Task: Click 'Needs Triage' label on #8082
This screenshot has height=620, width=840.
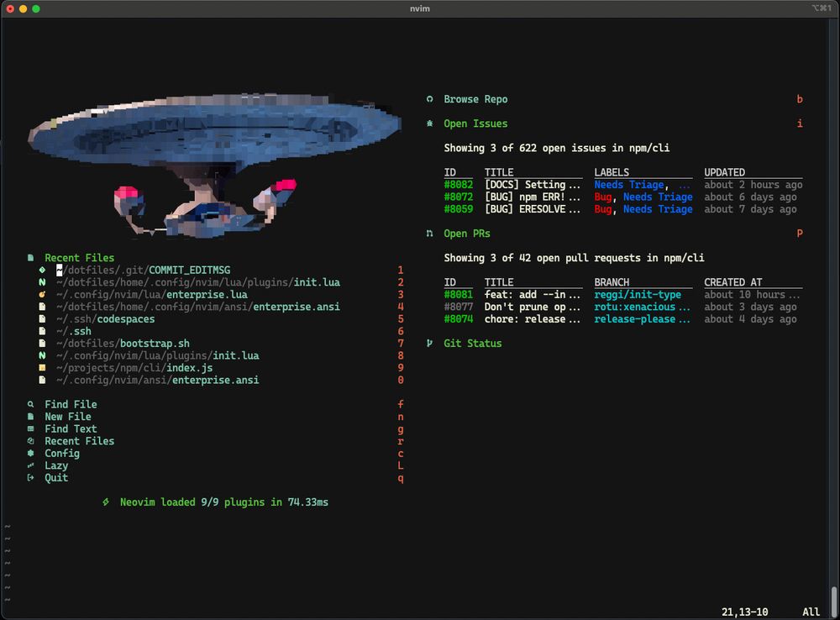Action: tap(629, 185)
